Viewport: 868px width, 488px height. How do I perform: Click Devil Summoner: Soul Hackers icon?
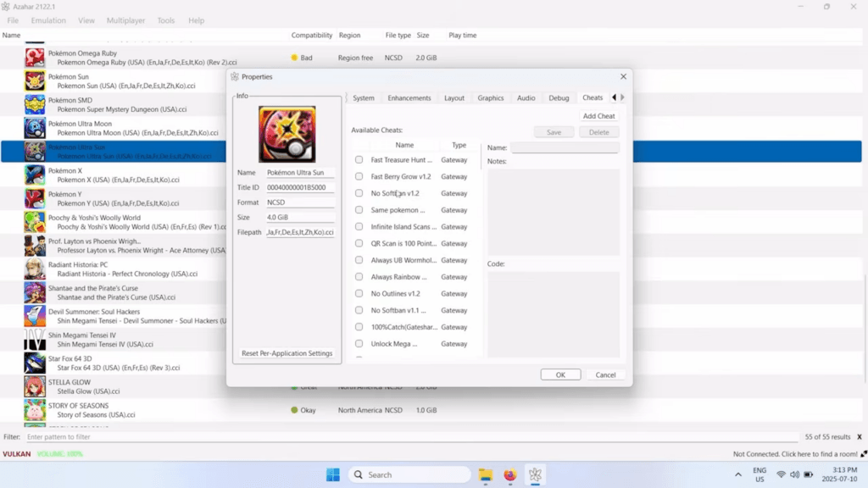coord(34,316)
